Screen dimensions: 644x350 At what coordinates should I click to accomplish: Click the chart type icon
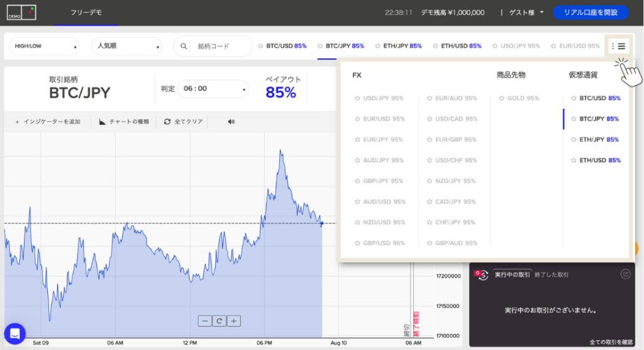(x=103, y=121)
